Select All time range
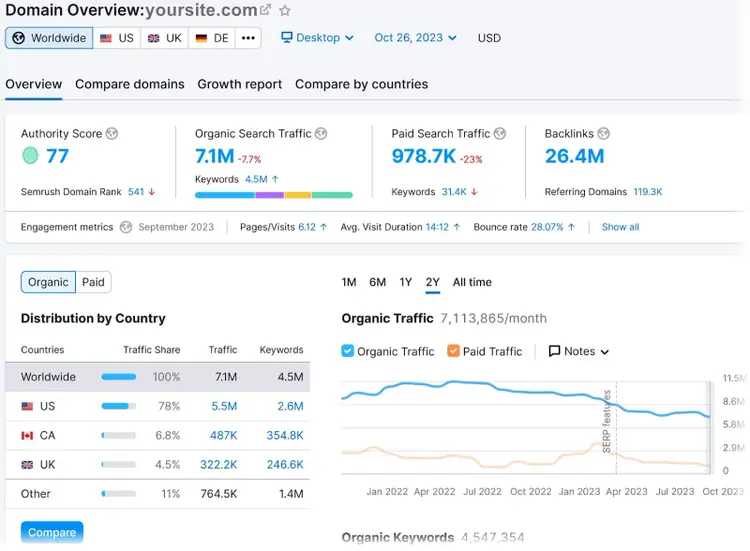 pos(472,282)
